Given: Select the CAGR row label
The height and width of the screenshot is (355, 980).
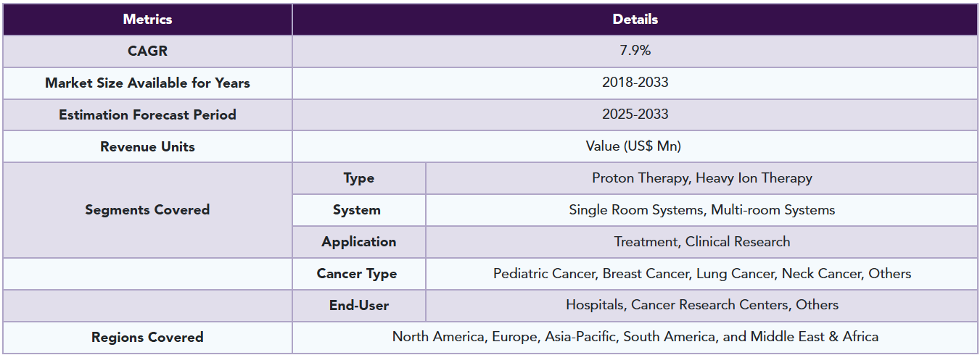Looking at the screenshot, I should click(147, 51).
